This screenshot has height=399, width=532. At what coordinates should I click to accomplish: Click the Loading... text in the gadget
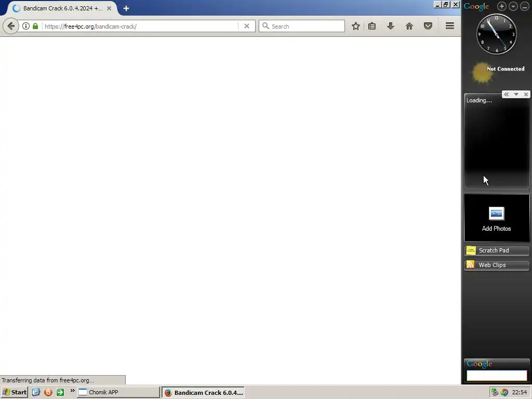point(479,100)
